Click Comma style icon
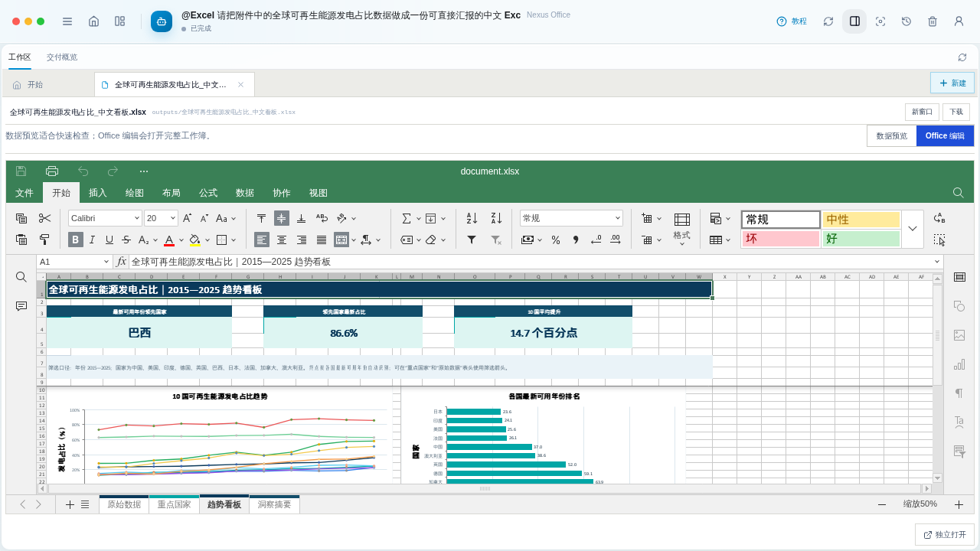The image size is (980, 551). pos(576,240)
